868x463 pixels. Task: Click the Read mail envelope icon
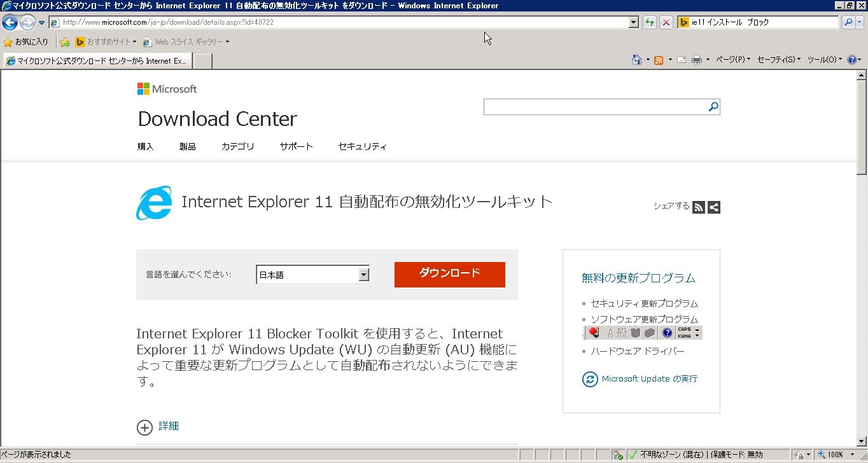point(682,60)
